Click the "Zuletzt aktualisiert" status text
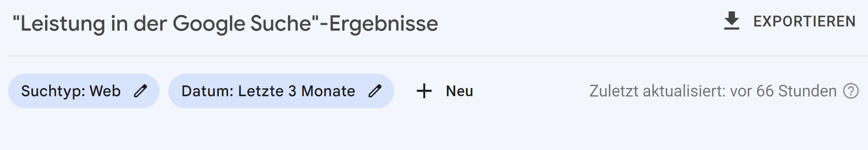The width and height of the screenshot is (868, 150). 657,91
